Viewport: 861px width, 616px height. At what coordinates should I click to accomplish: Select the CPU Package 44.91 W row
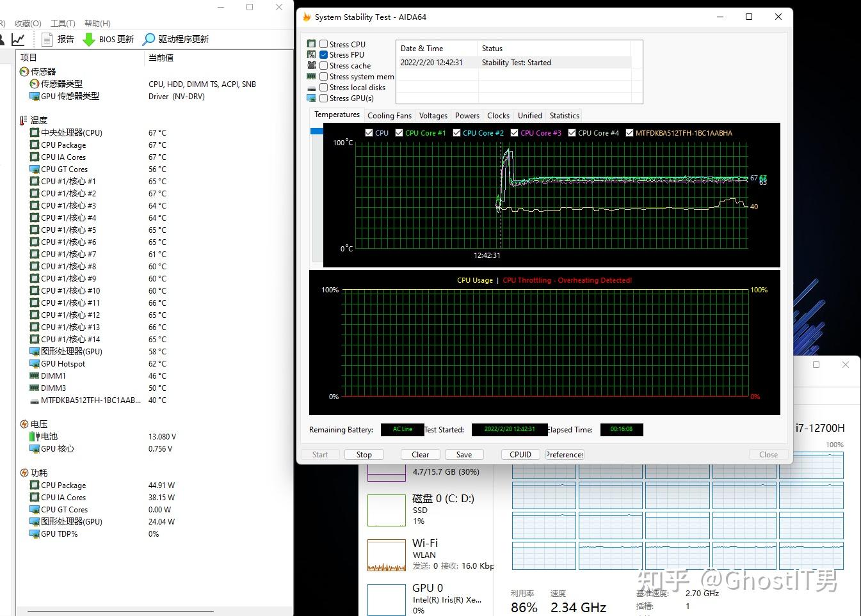pos(154,486)
